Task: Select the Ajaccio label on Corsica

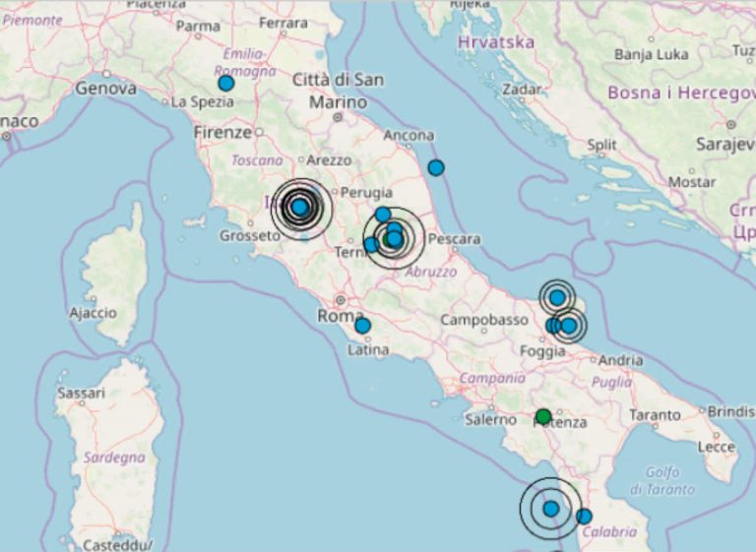Action: tap(93, 313)
